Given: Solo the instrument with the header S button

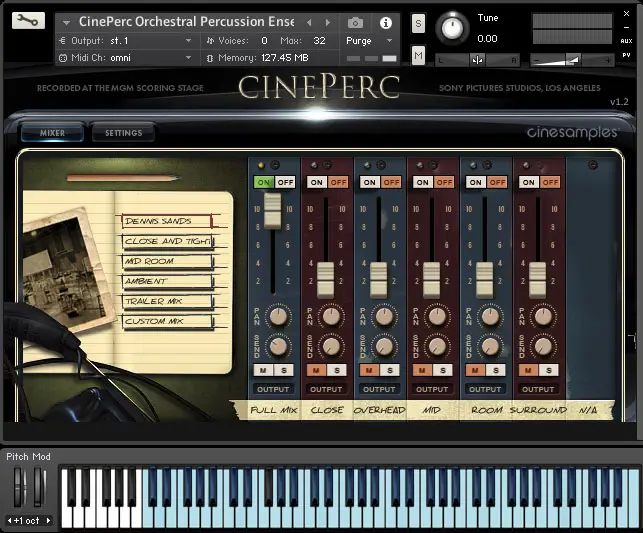Looking at the screenshot, I should click(x=418, y=23).
